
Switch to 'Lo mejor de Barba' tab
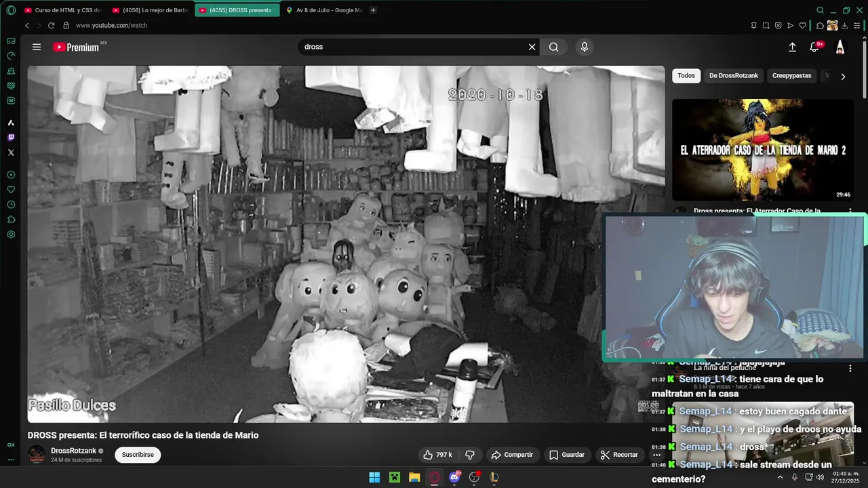coord(150,10)
